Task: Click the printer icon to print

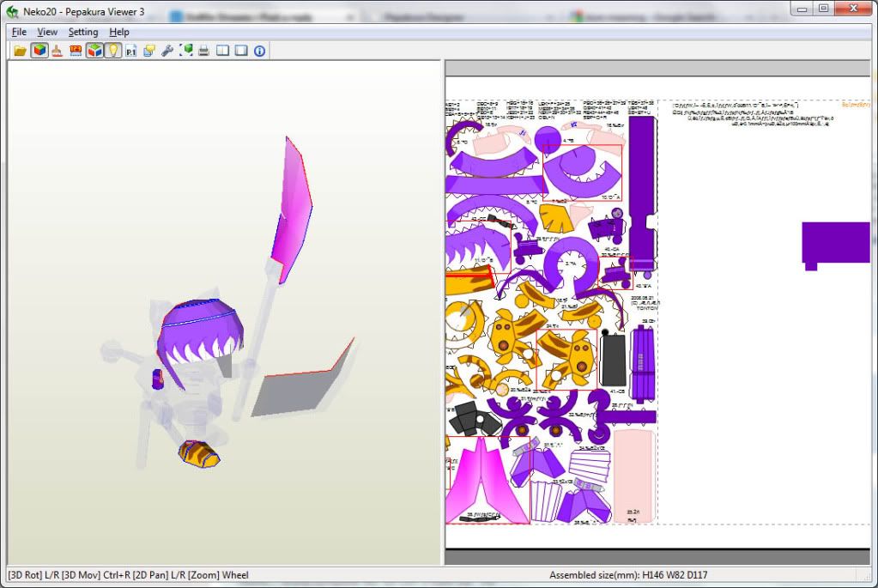Action: click(x=204, y=51)
